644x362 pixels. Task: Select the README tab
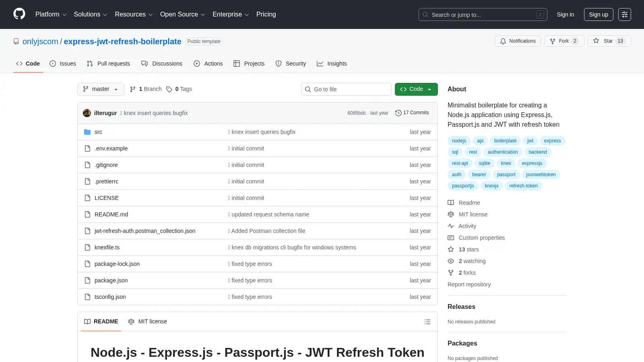point(101,321)
